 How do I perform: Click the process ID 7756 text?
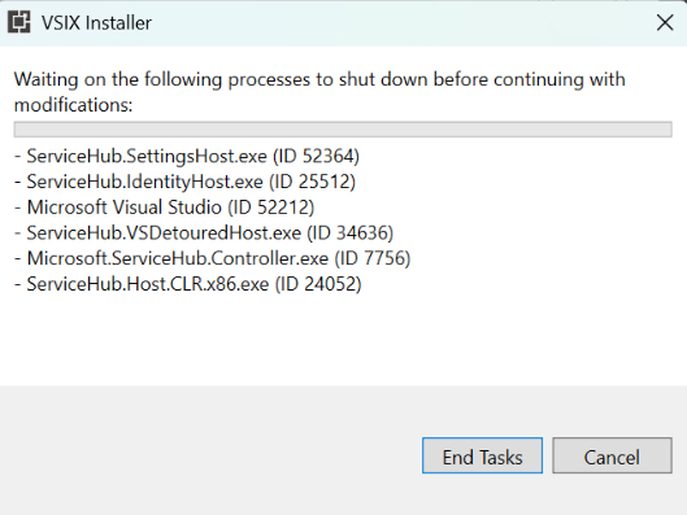[372, 258]
